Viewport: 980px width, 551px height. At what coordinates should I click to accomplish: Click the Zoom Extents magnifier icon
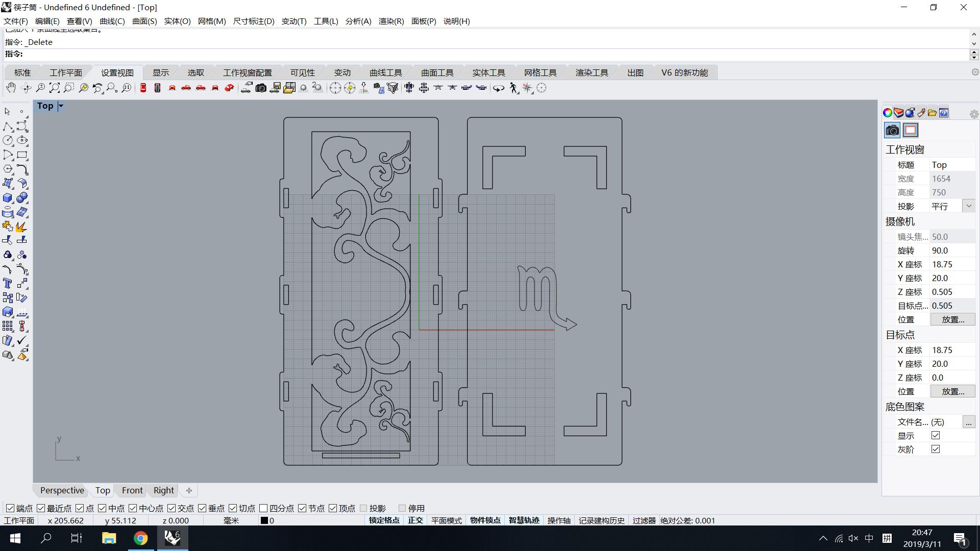pyautogui.click(x=55, y=88)
